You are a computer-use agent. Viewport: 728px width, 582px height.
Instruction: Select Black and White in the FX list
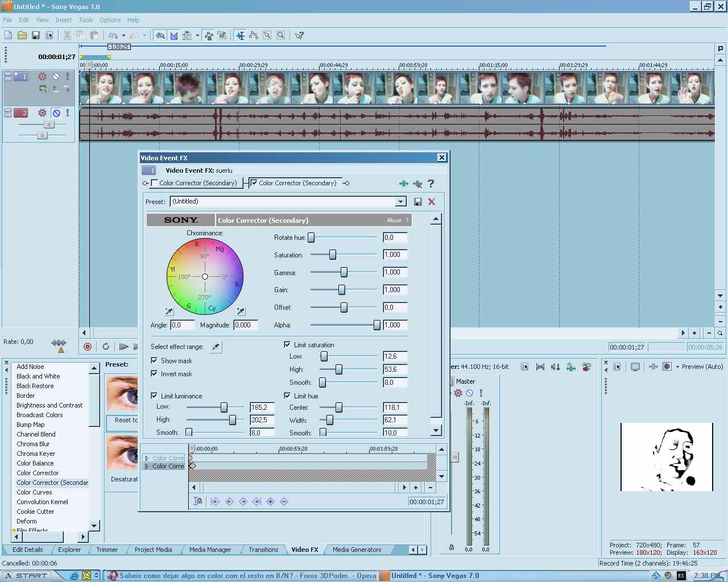(38, 376)
